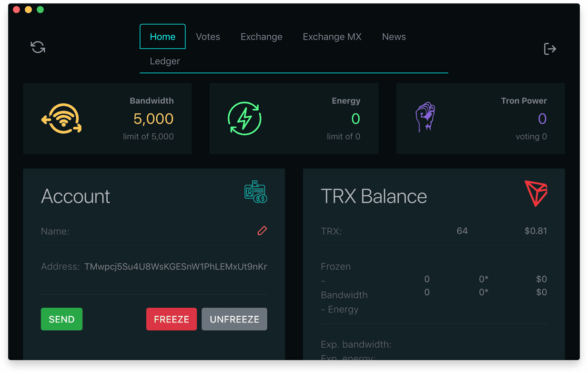Click the logout icon
The height and width of the screenshot is (373, 588).
[550, 49]
